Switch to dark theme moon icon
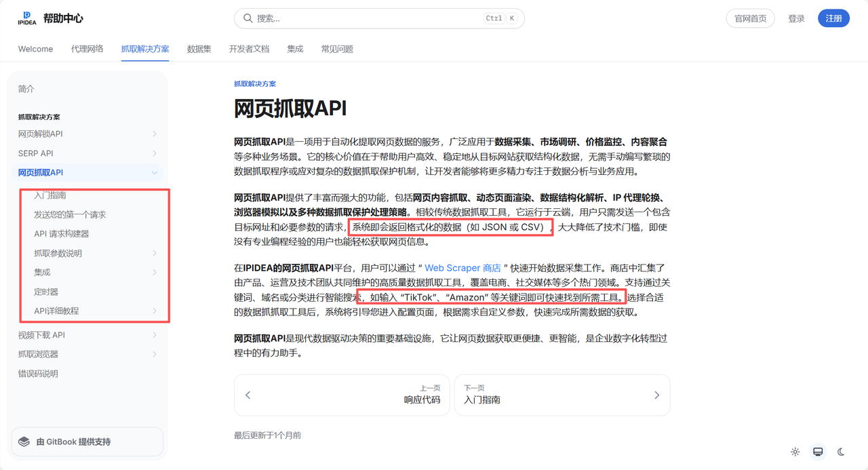This screenshot has width=868, height=470. pyautogui.click(x=841, y=452)
